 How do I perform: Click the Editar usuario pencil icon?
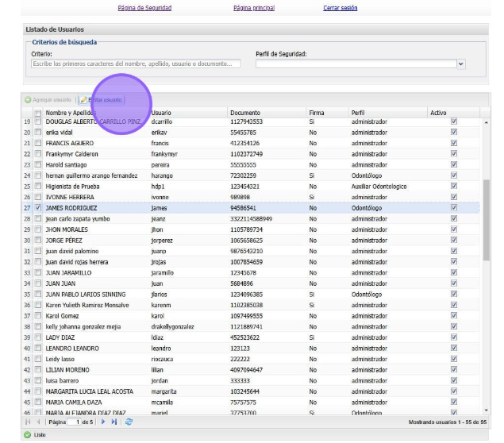(x=84, y=100)
